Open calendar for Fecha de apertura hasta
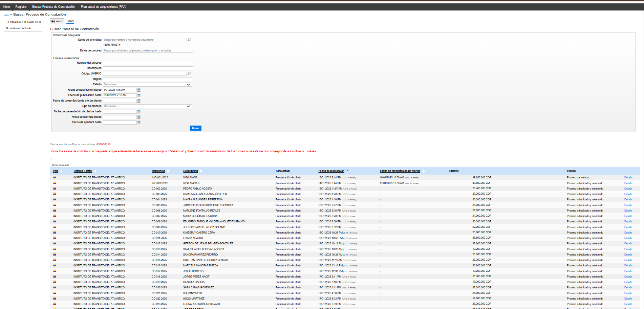Viewport: 644px width, 309px height. coord(139,123)
